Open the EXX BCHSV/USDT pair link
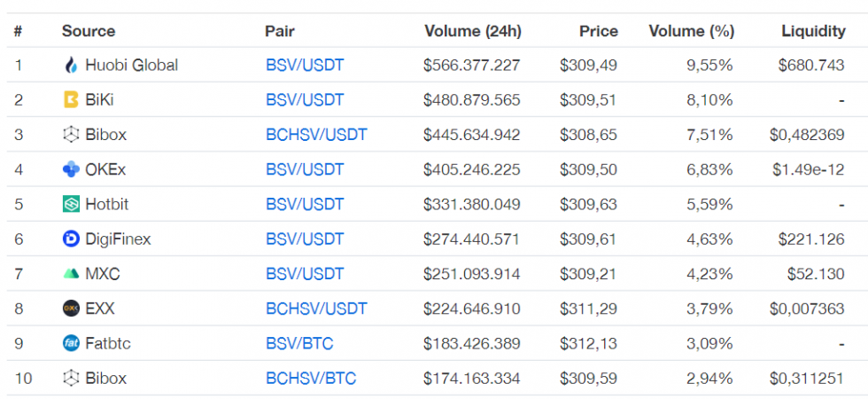Screen dimensions: 868x399 click(x=316, y=309)
